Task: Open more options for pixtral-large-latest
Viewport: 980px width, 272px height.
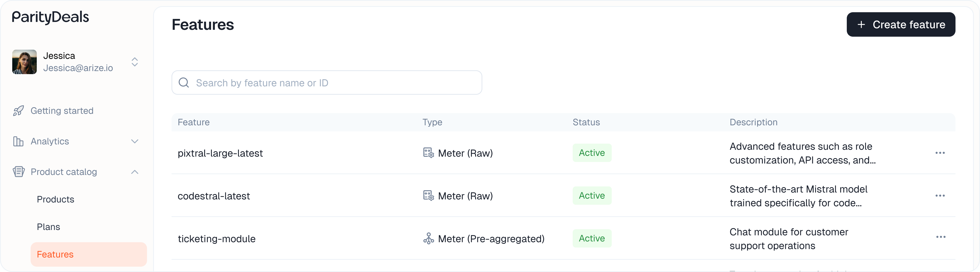Action: (x=940, y=153)
